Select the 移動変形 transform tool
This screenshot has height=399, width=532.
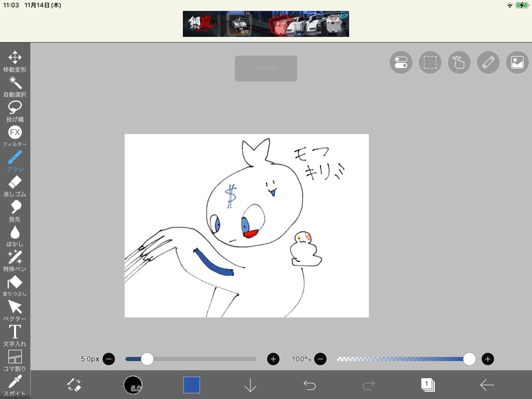pos(15,60)
